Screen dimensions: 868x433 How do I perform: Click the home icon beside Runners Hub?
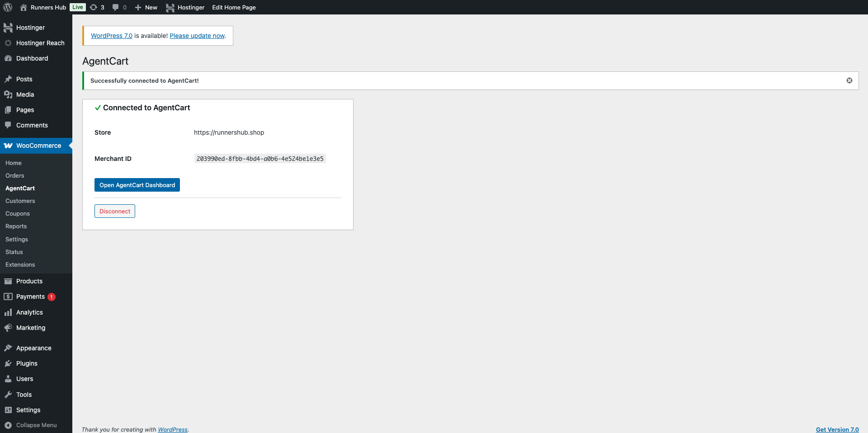click(24, 7)
